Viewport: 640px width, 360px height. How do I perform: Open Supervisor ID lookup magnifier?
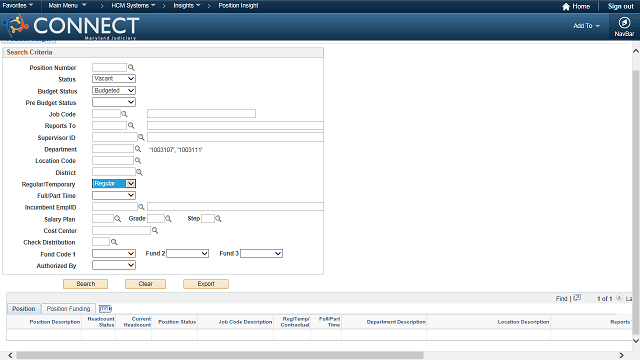coord(141,137)
